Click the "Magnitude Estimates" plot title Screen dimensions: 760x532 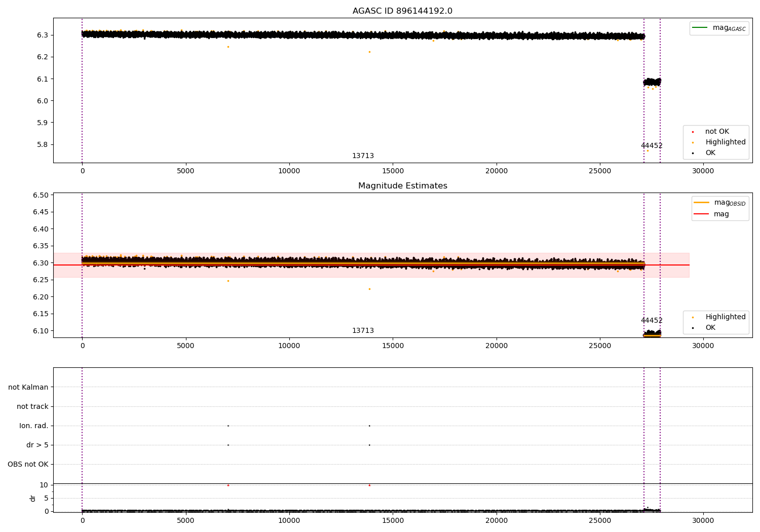[x=402, y=186]
